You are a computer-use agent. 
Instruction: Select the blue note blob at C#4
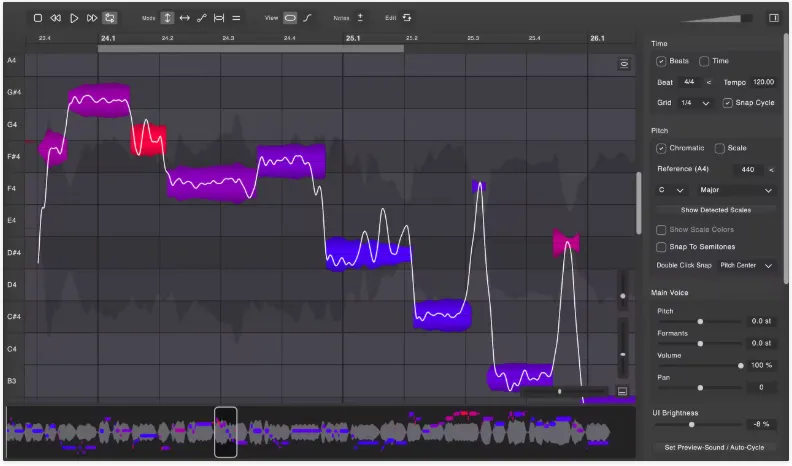coord(442,316)
